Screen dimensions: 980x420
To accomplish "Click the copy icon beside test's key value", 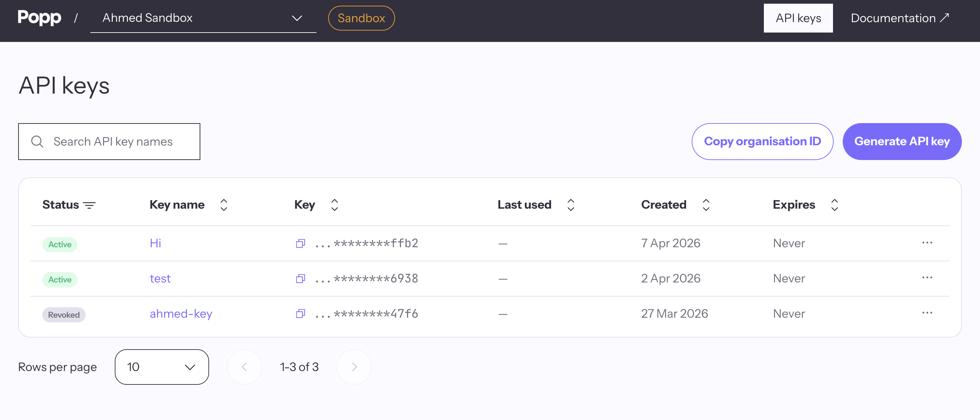I will point(300,279).
